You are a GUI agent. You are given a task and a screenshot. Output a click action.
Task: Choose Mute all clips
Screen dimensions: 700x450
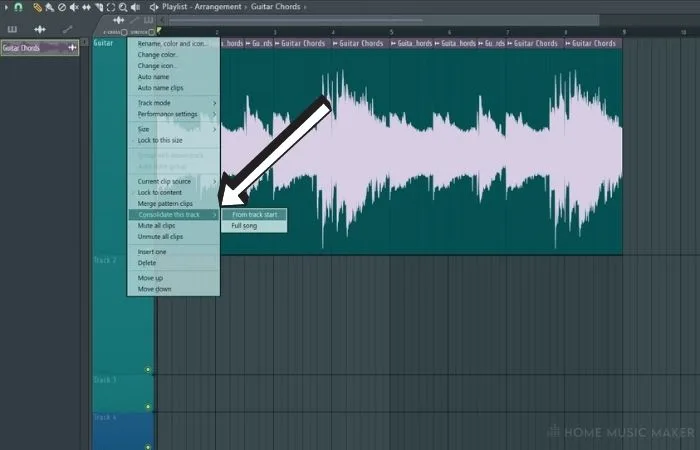tap(172, 225)
